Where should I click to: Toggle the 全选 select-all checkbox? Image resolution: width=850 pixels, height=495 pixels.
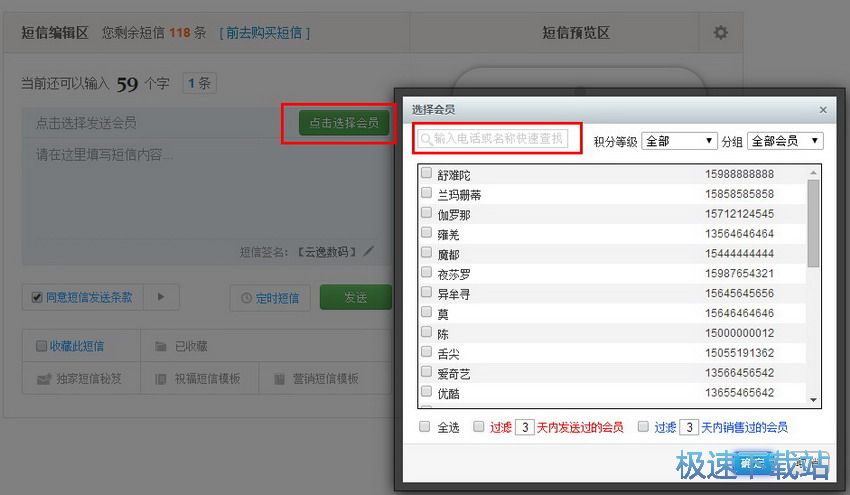424,427
